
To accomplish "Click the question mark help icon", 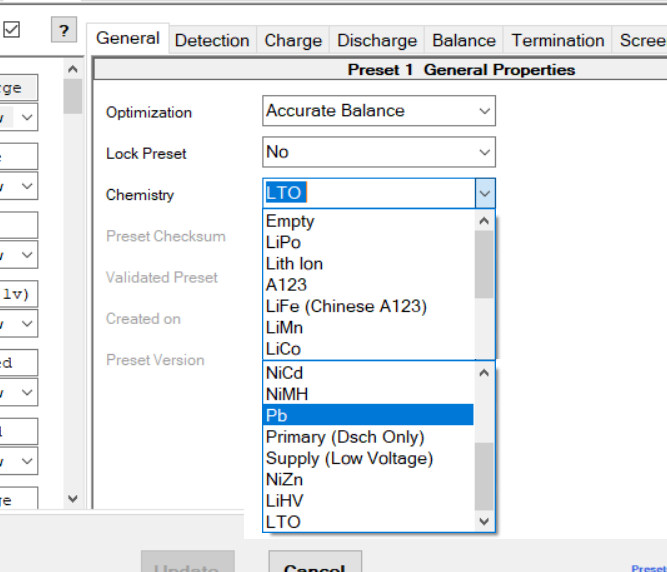I will (x=64, y=31).
